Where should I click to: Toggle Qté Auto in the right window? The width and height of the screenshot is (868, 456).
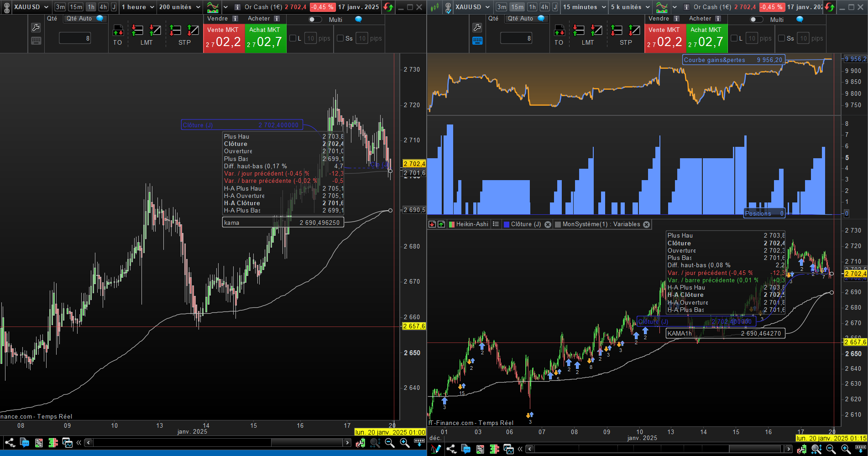(526, 19)
